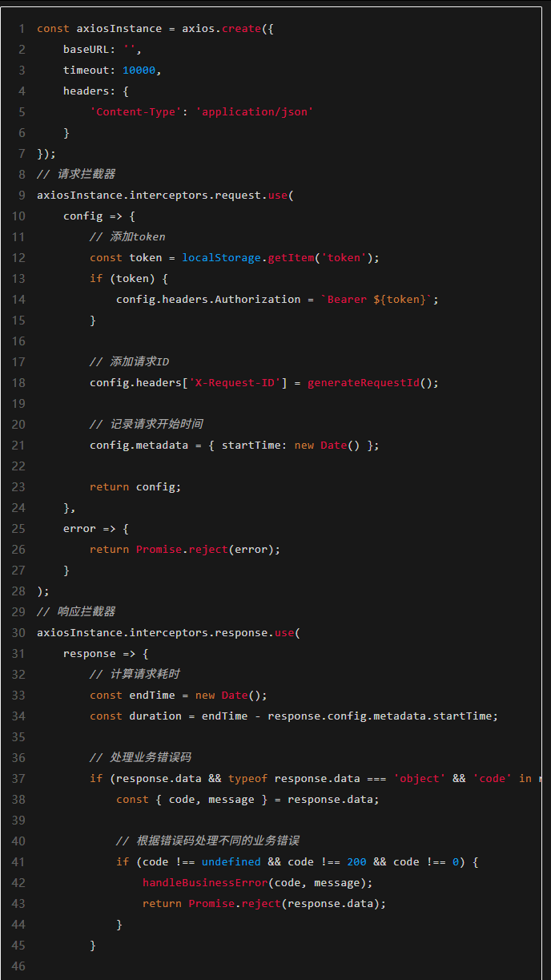Click line number 1 in the gutter
The height and width of the screenshot is (980, 551).
click(x=22, y=29)
